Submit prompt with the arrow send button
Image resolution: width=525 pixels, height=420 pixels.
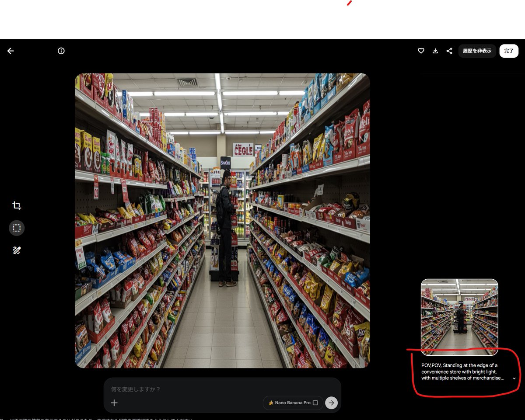[x=332, y=403]
